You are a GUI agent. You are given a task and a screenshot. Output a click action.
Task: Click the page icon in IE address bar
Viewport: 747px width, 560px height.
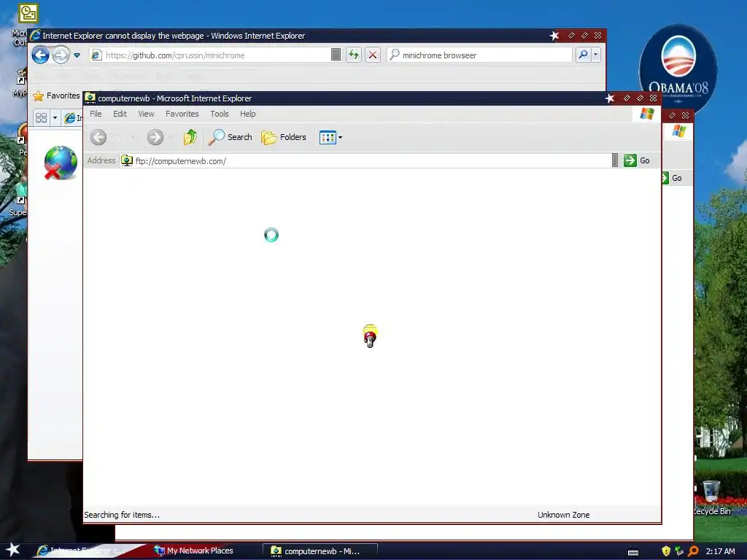pos(96,55)
